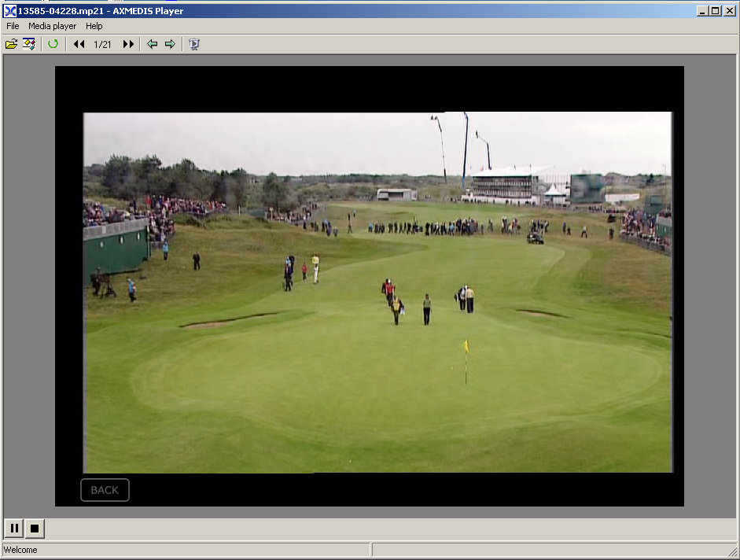
Task: Stop the video playback
Action: click(x=35, y=528)
